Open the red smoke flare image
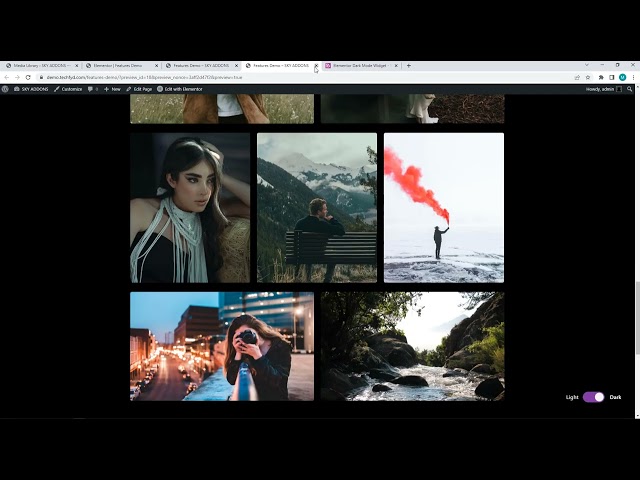Screen dimensions: 640x480 tap(444, 208)
